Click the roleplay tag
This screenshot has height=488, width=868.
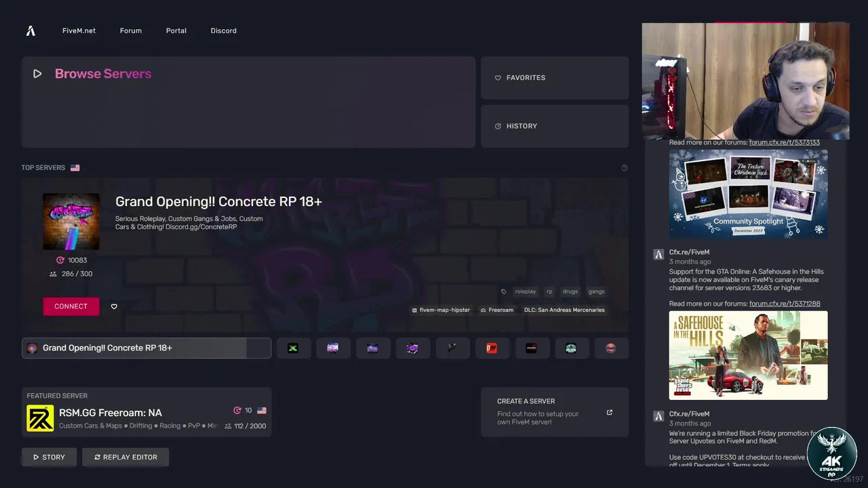pyautogui.click(x=525, y=291)
